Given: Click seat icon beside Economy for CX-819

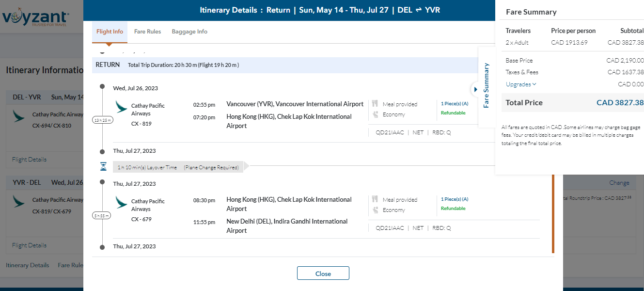Looking at the screenshot, I should pyautogui.click(x=375, y=115).
